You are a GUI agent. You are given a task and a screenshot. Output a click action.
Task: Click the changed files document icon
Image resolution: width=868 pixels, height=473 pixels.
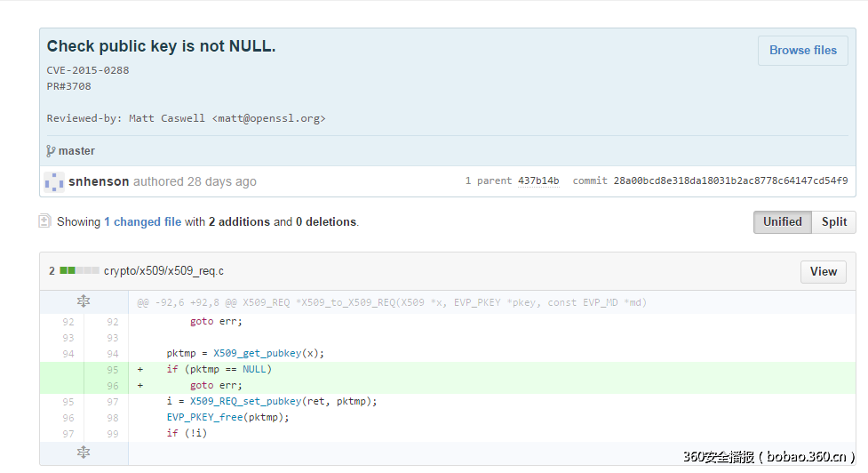click(44, 221)
